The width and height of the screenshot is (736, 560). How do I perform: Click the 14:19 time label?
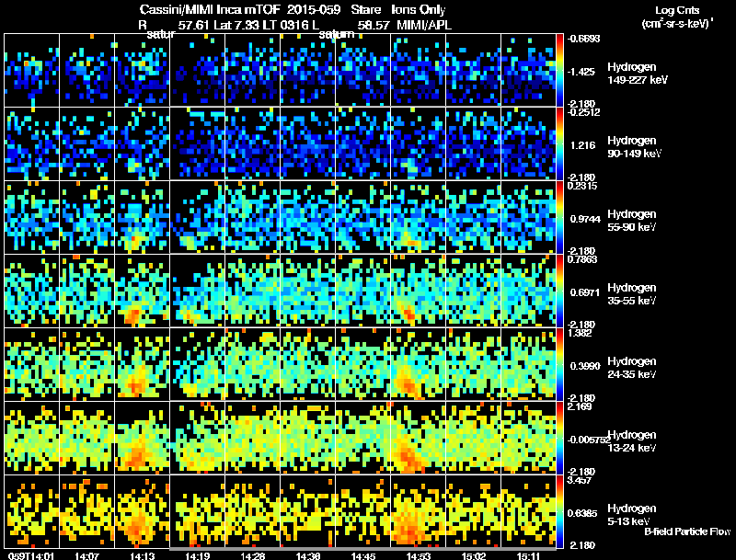[197, 556]
